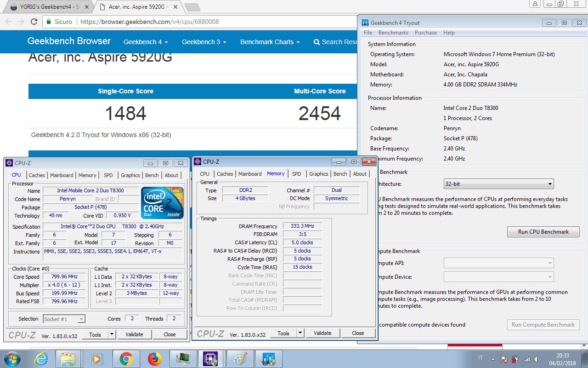Open the Windows Start menu
This screenshot has width=588, height=368.
(x=11, y=358)
